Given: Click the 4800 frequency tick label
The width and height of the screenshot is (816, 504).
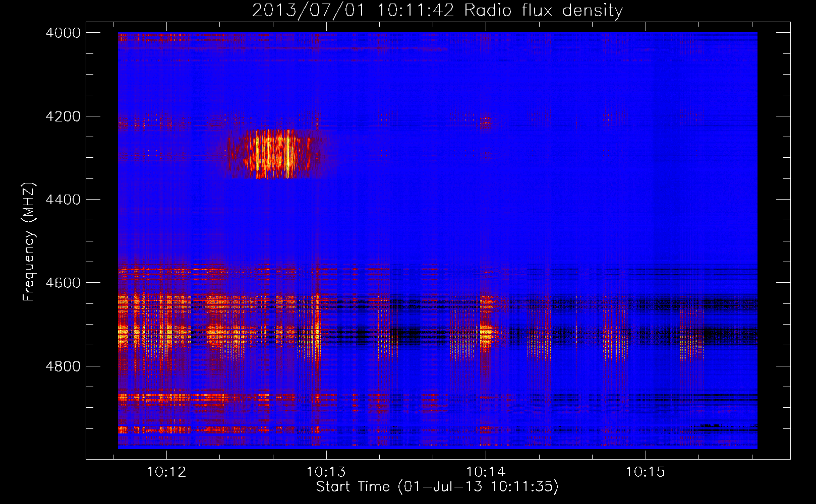Looking at the screenshot, I should (x=63, y=366).
